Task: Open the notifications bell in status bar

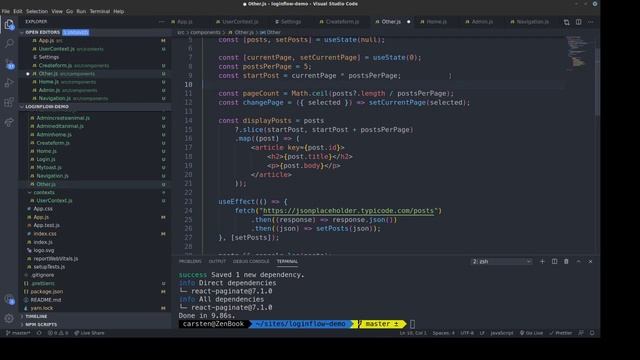Action: [x=592, y=333]
